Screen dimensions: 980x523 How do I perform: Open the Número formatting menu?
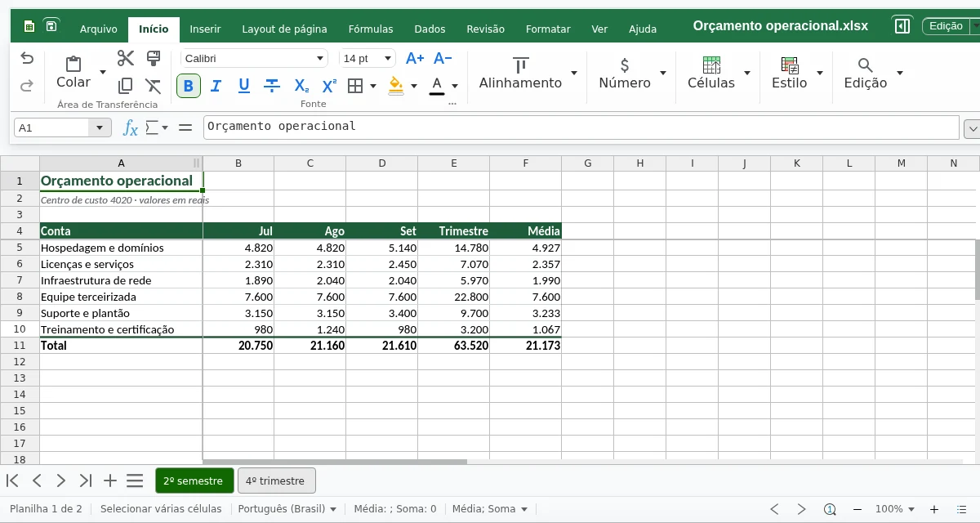632,73
